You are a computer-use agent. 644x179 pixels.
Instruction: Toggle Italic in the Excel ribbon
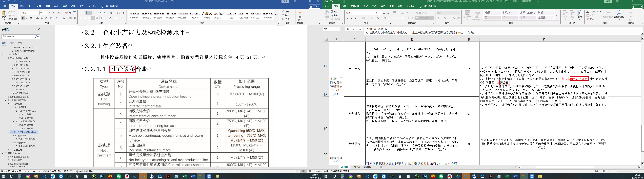[352, 18]
